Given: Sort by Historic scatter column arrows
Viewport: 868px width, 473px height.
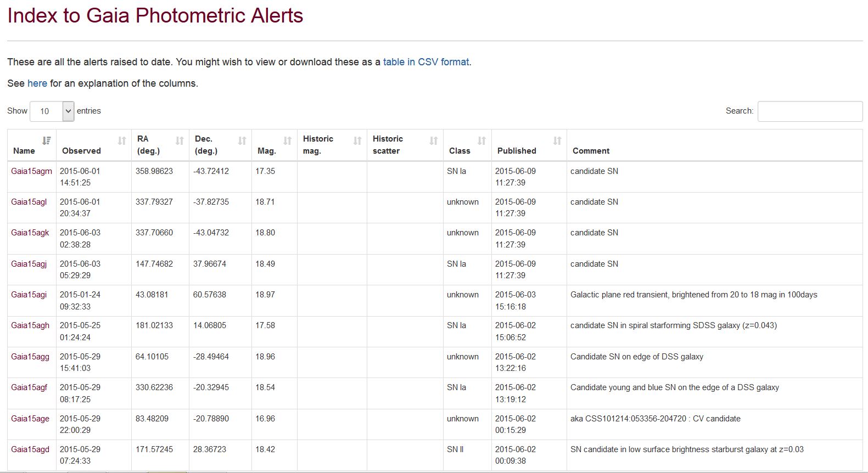Looking at the screenshot, I should 434,140.
